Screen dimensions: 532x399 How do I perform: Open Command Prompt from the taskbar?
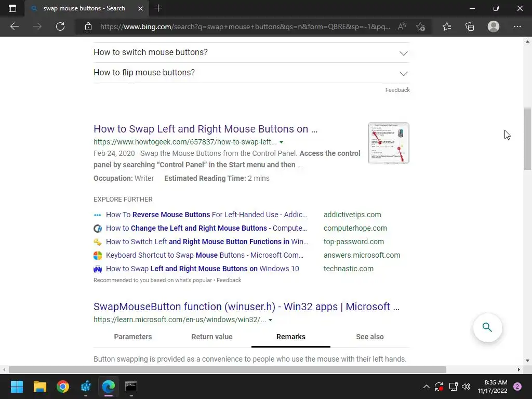click(x=131, y=387)
